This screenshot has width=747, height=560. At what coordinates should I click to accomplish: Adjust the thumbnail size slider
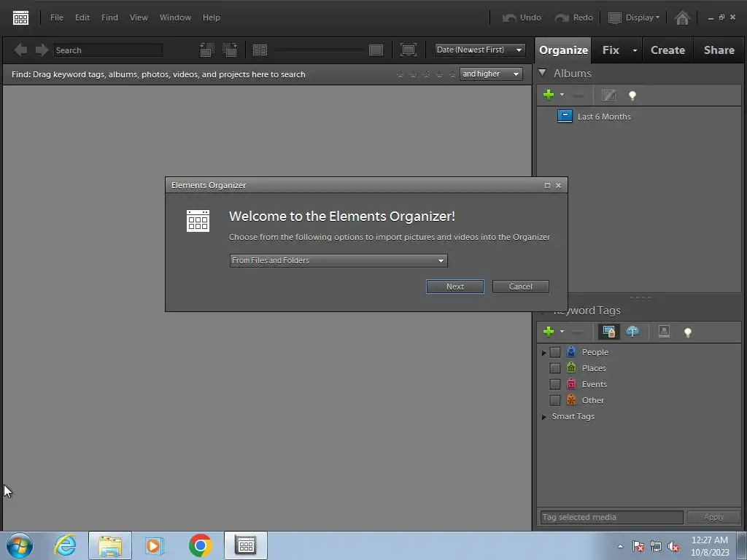click(x=318, y=50)
